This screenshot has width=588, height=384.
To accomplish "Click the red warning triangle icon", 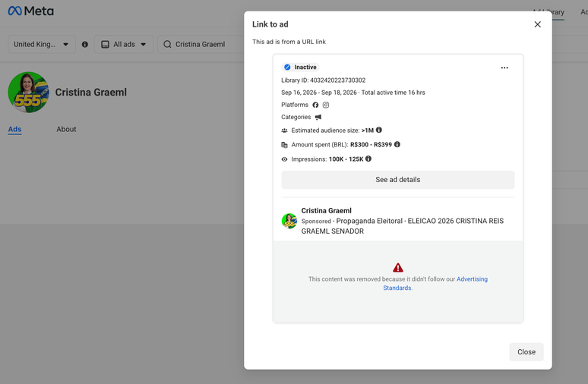I will tap(398, 267).
